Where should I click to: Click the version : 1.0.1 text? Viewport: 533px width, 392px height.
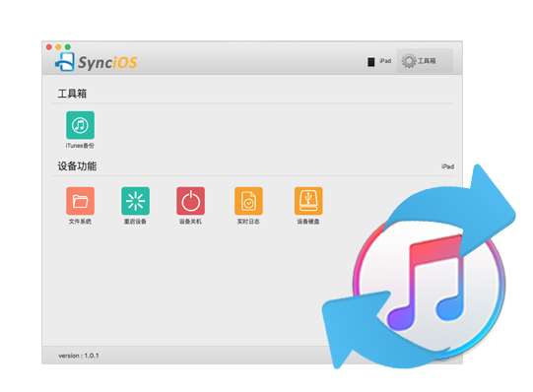pos(79,356)
